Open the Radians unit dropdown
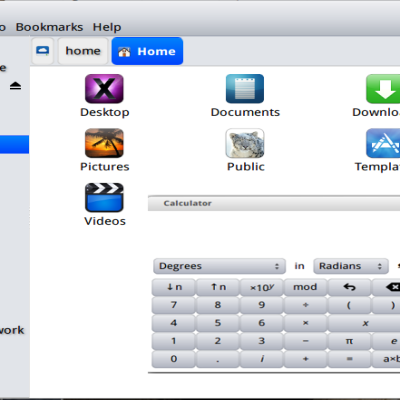This screenshot has height=400, width=400. (351, 266)
